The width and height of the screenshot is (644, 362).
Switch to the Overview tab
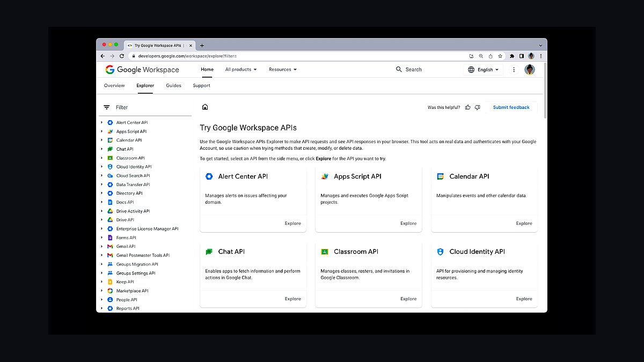[114, 86]
